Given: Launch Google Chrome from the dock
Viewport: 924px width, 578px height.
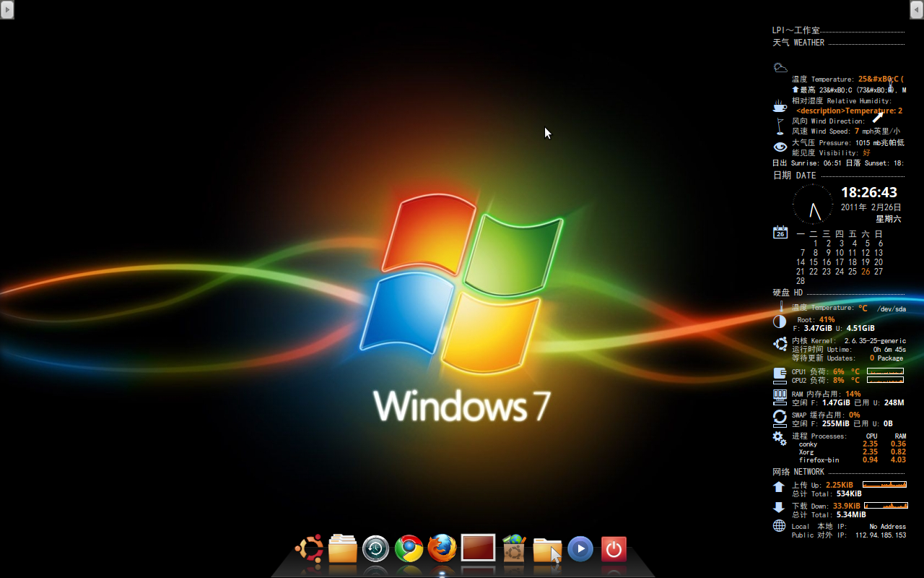Looking at the screenshot, I should [x=409, y=549].
